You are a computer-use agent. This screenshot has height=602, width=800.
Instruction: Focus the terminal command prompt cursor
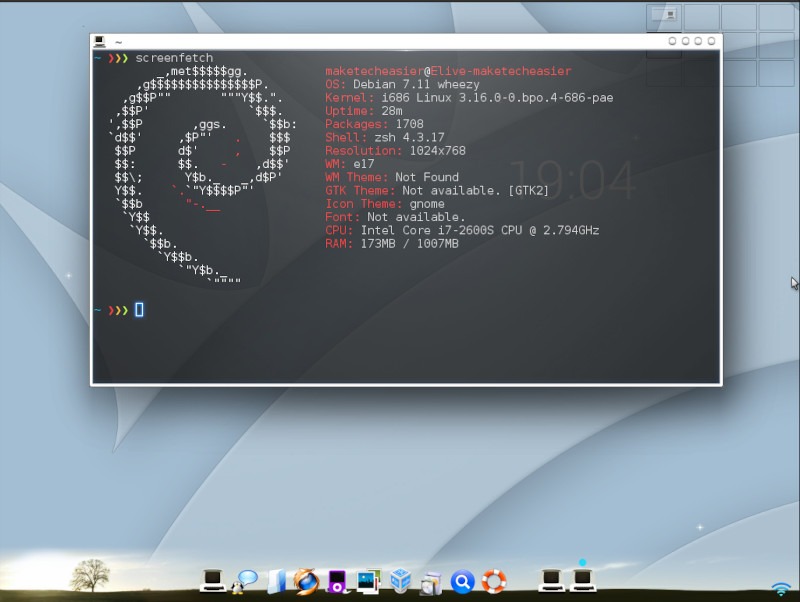[x=139, y=310]
